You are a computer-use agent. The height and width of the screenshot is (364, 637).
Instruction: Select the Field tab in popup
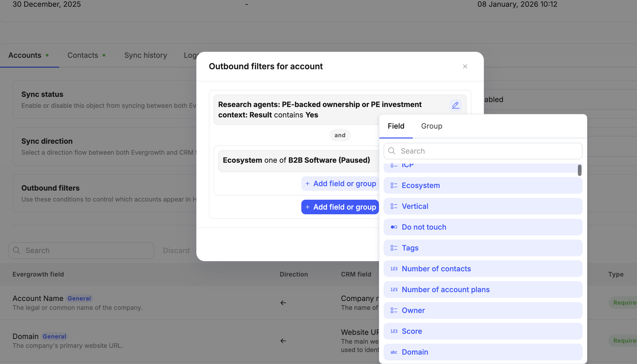pyautogui.click(x=396, y=126)
